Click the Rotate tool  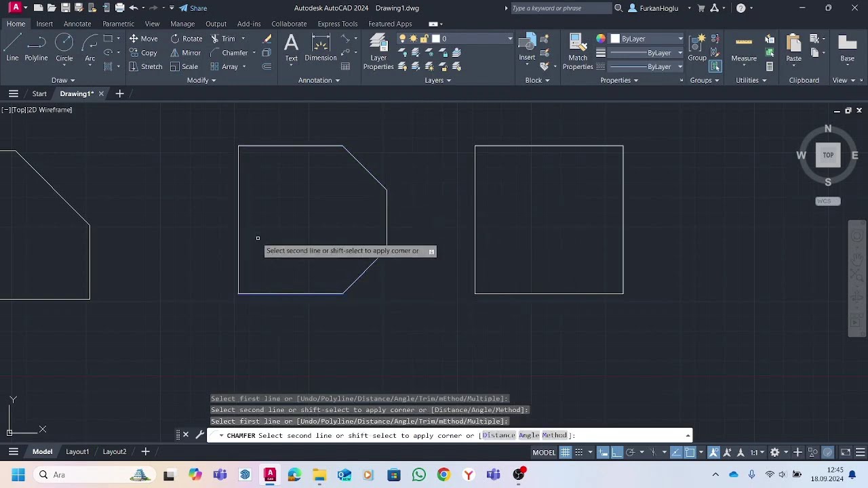pyautogui.click(x=186, y=39)
